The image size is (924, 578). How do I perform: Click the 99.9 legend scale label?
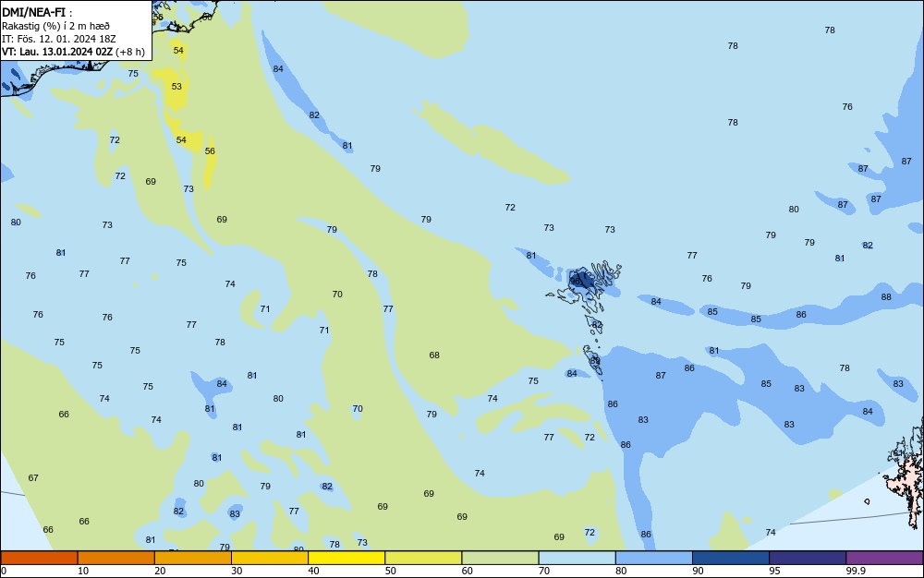pyautogui.click(x=856, y=571)
